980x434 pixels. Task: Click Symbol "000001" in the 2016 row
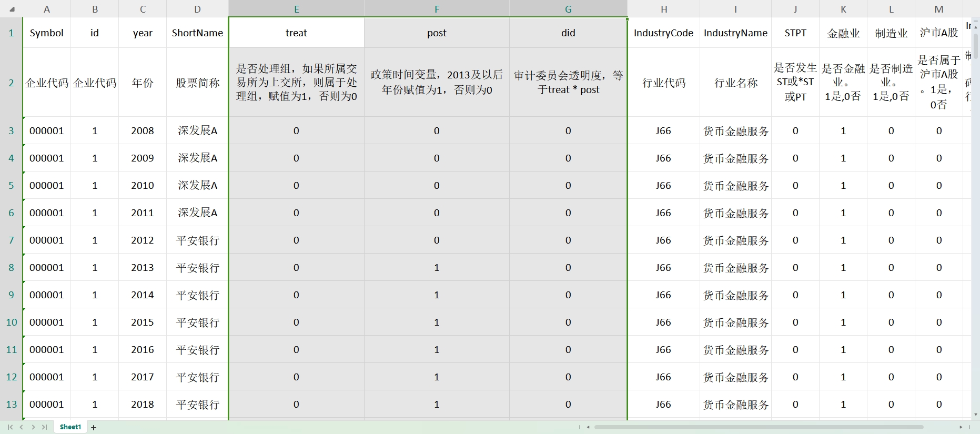(x=47, y=349)
